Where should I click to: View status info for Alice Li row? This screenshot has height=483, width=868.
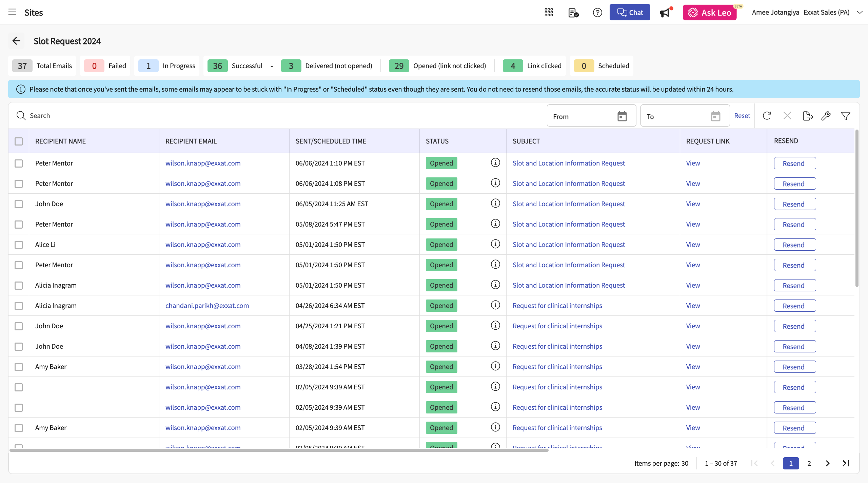point(495,244)
